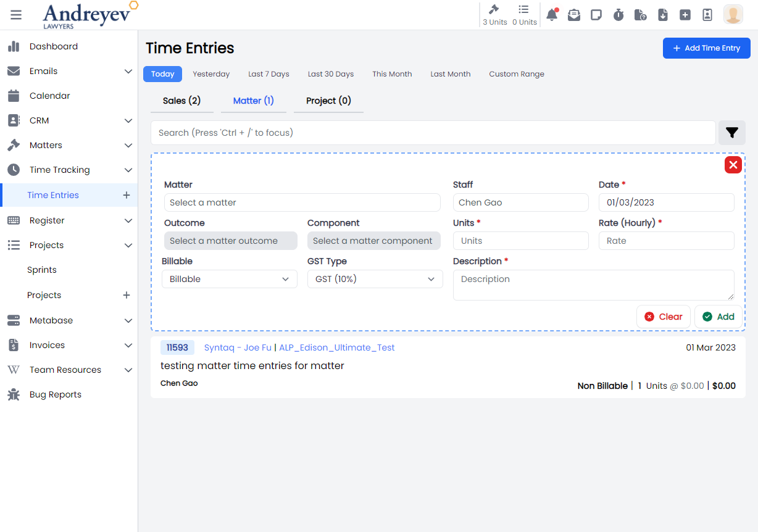Open the GST Type dropdown

(x=375, y=279)
